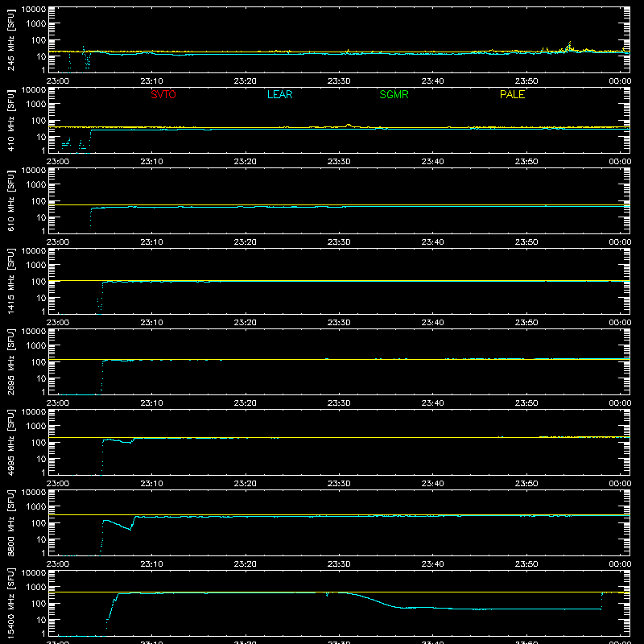Click 23:50 under the 410 MHz panel
644x644 pixels.
pyautogui.click(x=526, y=162)
